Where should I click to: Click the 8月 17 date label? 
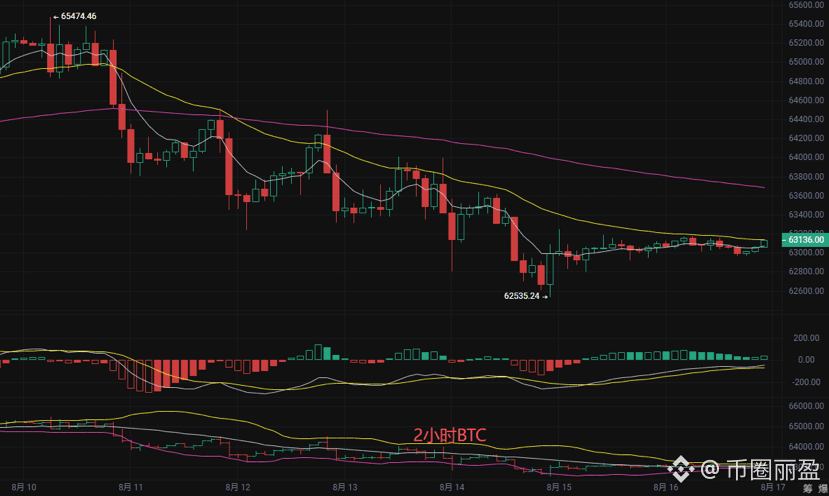773,487
